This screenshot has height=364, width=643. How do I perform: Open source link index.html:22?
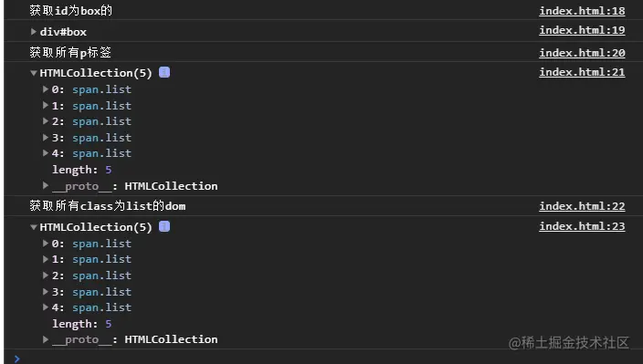tap(582, 206)
